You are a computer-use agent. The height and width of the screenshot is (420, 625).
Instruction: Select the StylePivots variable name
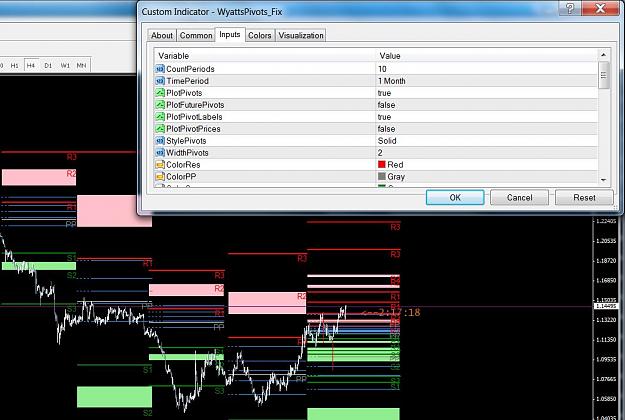pyautogui.click(x=186, y=141)
